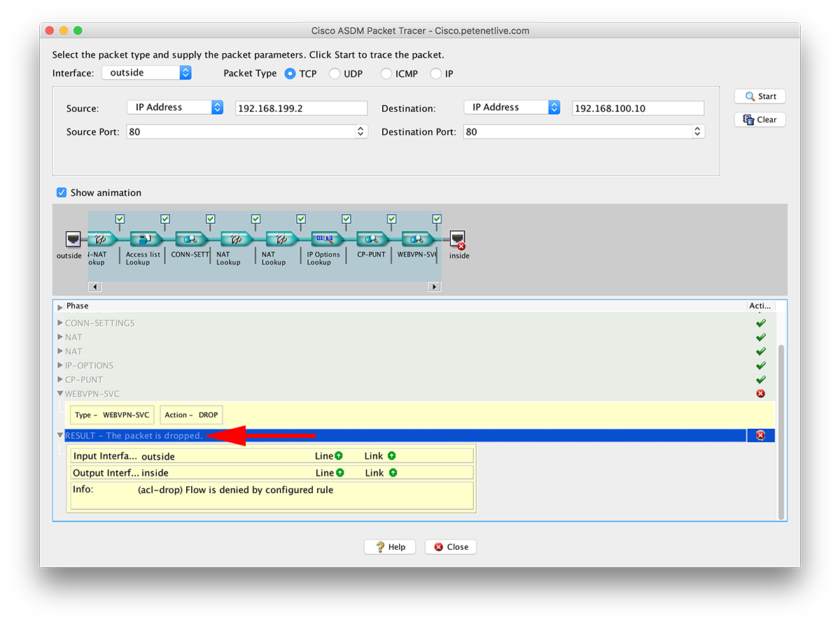
Task: Click the outside interface network port icon
Action: tap(73, 239)
